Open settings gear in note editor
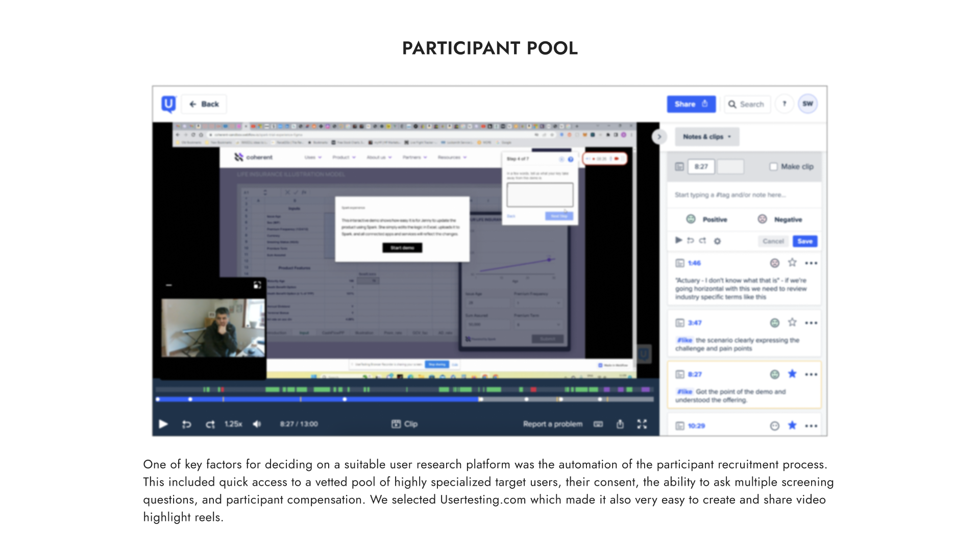This screenshot has height=551, width=980. pyautogui.click(x=717, y=241)
